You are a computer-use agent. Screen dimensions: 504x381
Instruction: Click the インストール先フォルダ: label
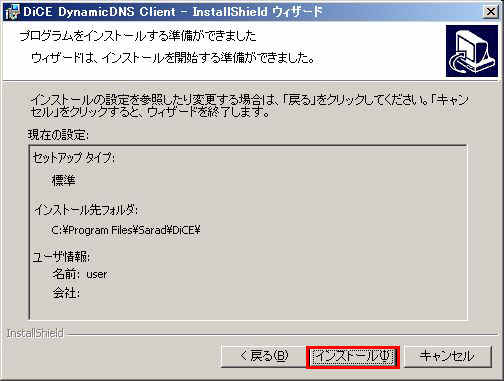coord(86,210)
